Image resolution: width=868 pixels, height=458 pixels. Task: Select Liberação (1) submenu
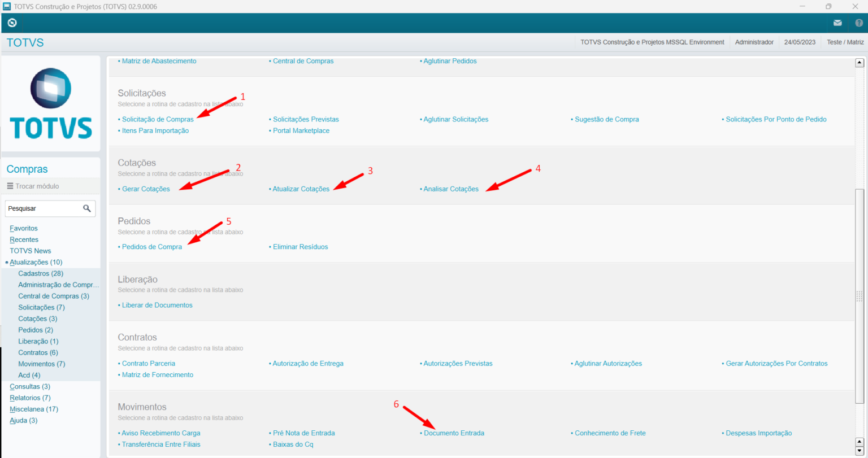pos(38,341)
